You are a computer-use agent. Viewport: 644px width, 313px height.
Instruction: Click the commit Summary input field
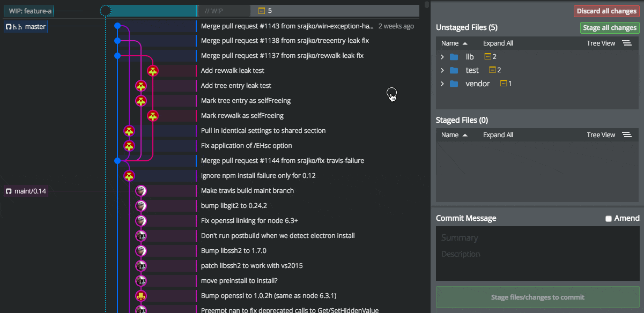[x=538, y=238]
